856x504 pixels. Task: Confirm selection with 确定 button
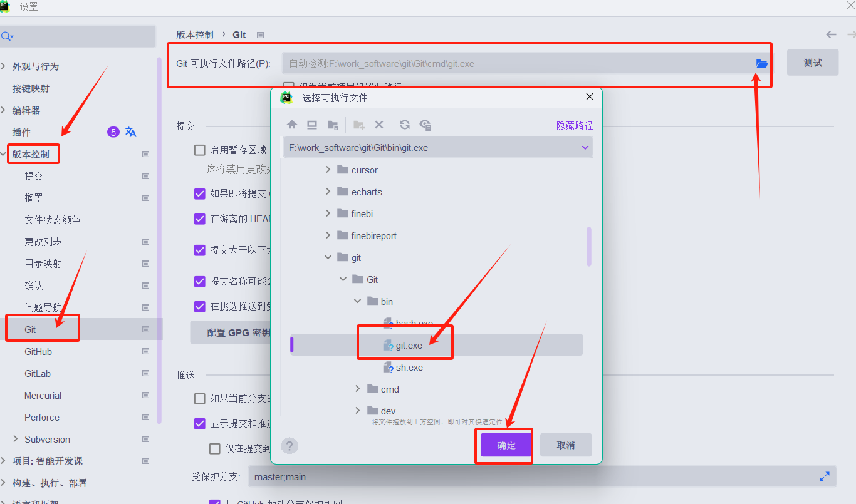[x=506, y=445]
